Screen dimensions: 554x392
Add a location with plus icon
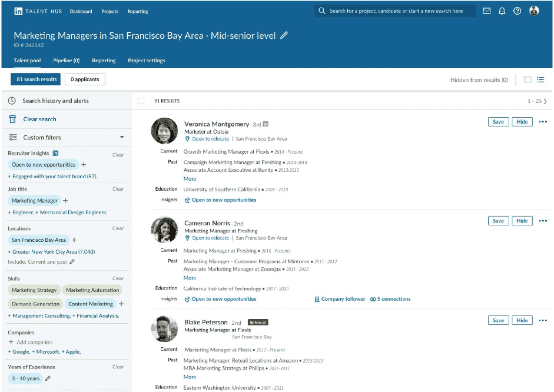pos(74,240)
